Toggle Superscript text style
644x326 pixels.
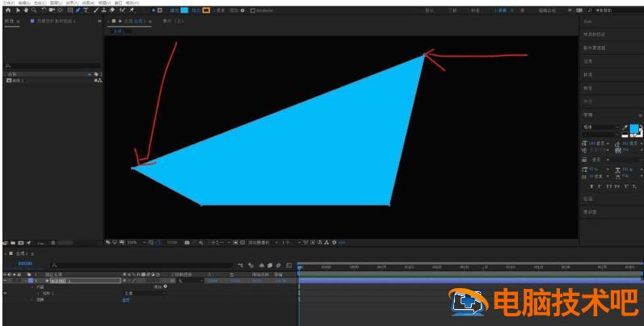(x=626, y=186)
